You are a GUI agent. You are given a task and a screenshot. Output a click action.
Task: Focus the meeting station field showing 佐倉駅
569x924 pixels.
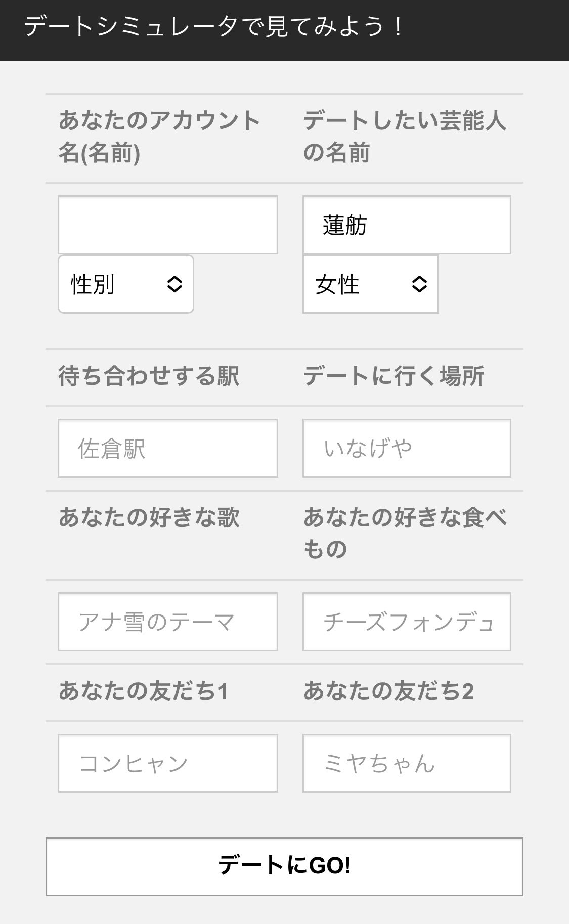pos(167,448)
